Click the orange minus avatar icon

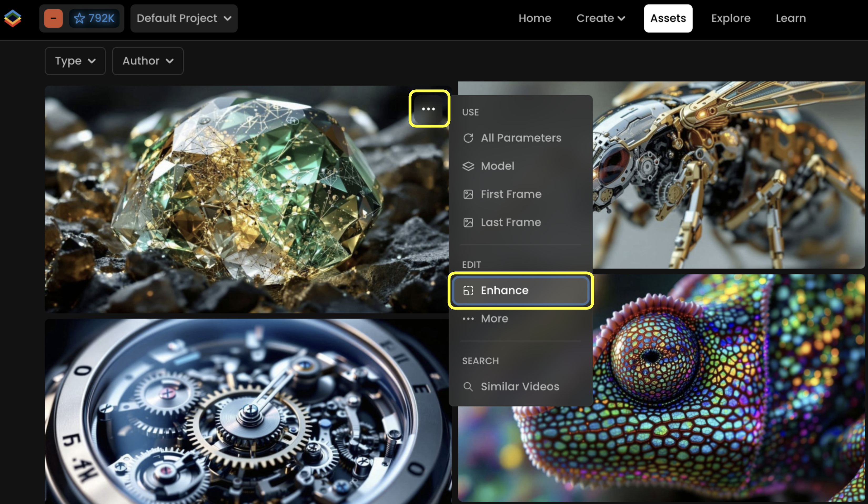pyautogui.click(x=53, y=18)
